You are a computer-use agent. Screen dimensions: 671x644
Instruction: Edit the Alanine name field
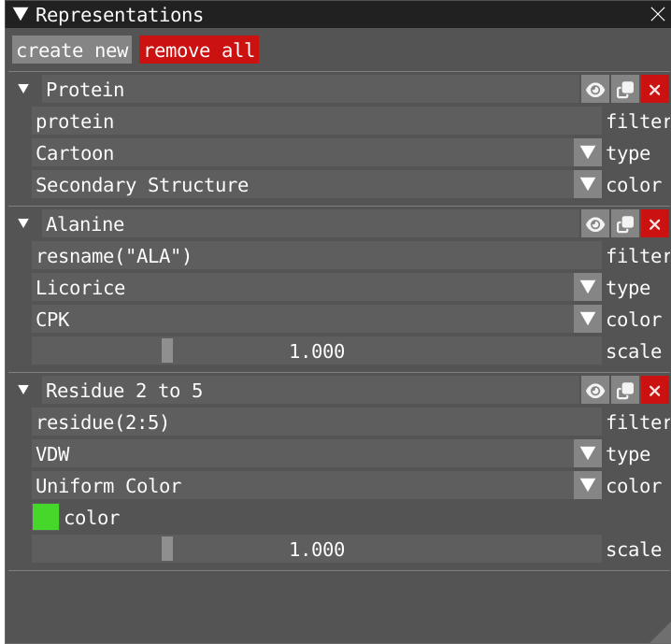click(x=310, y=223)
